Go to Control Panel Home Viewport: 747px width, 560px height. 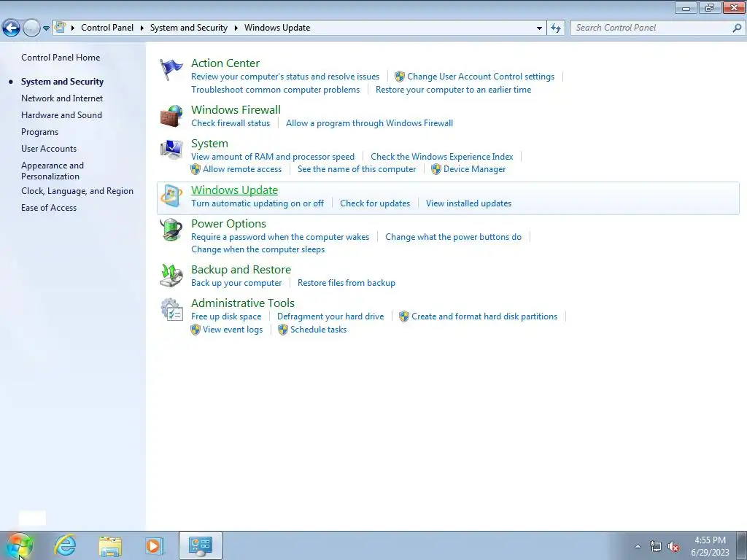click(61, 57)
